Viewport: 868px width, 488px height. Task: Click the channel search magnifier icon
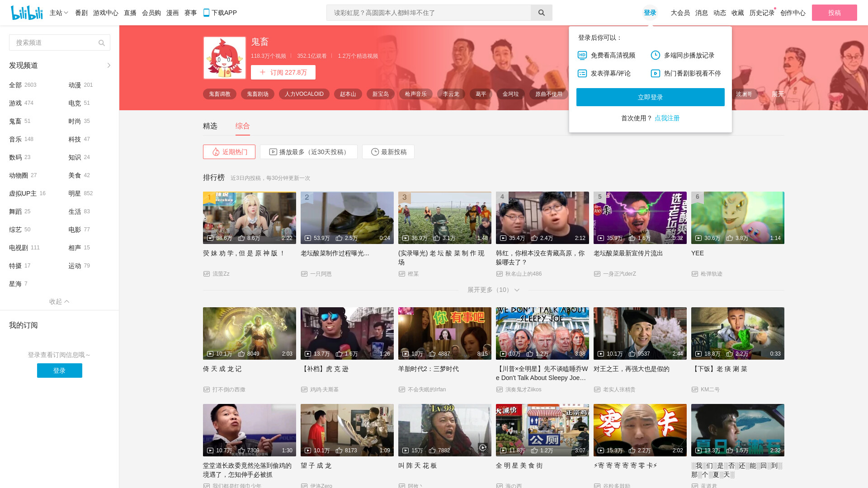(102, 43)
